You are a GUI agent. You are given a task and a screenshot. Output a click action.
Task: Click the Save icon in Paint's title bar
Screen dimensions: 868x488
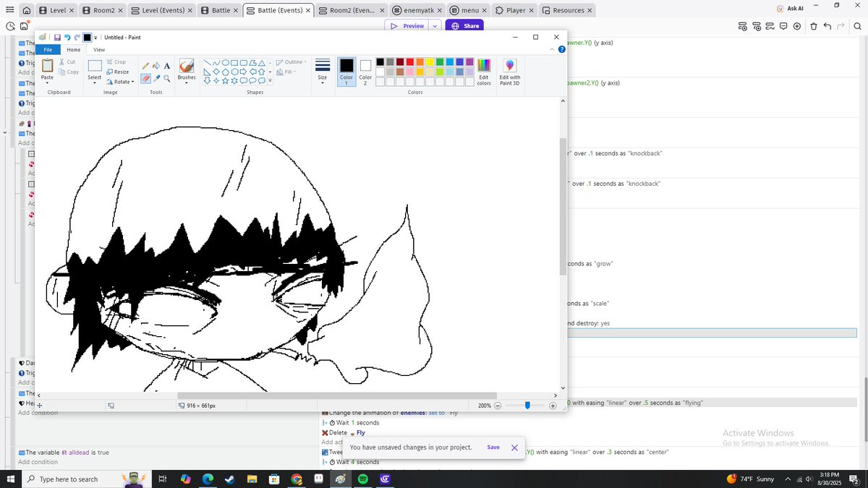click(x=57, y=37)
